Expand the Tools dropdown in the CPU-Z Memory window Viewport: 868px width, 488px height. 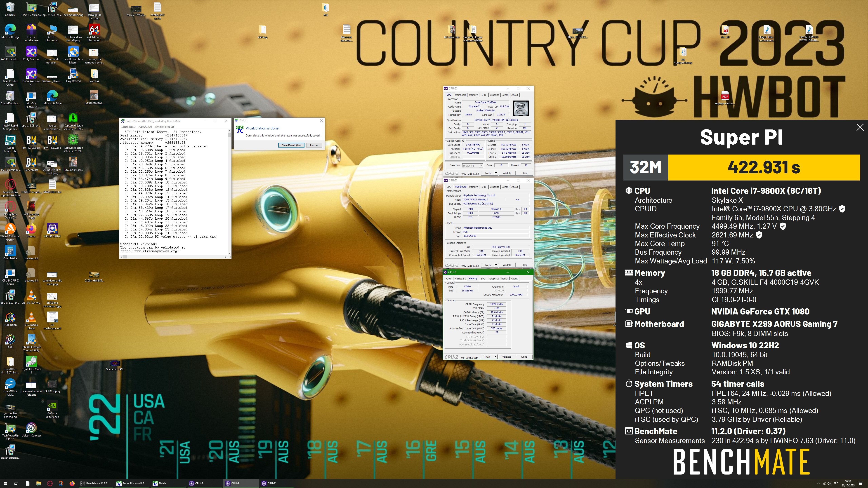495,357
